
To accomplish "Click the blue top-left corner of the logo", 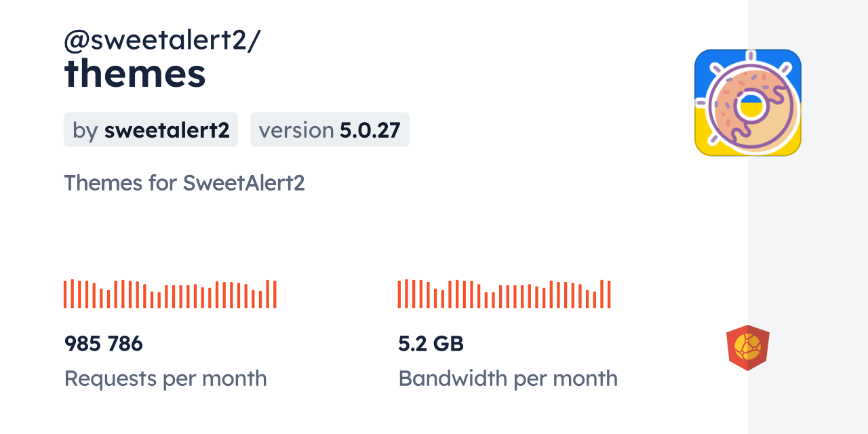I will pos(703,58).
